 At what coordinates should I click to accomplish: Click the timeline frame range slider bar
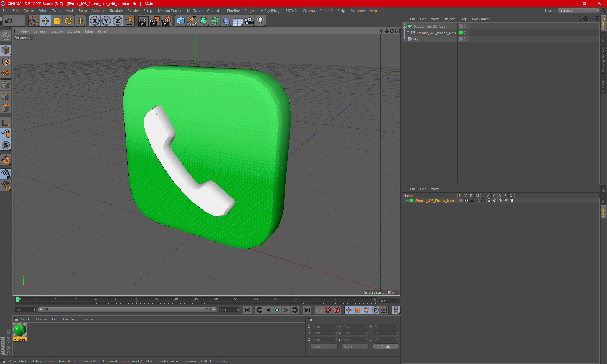[x=128, y=310]
